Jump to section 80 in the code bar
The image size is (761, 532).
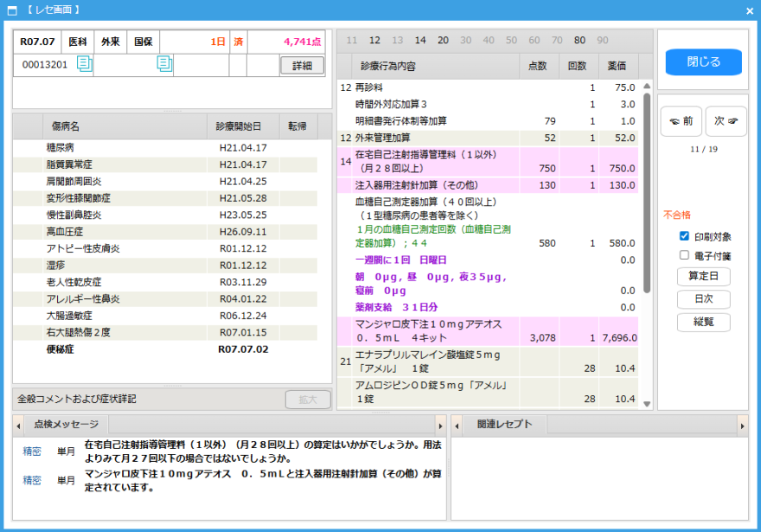point(579,41)
